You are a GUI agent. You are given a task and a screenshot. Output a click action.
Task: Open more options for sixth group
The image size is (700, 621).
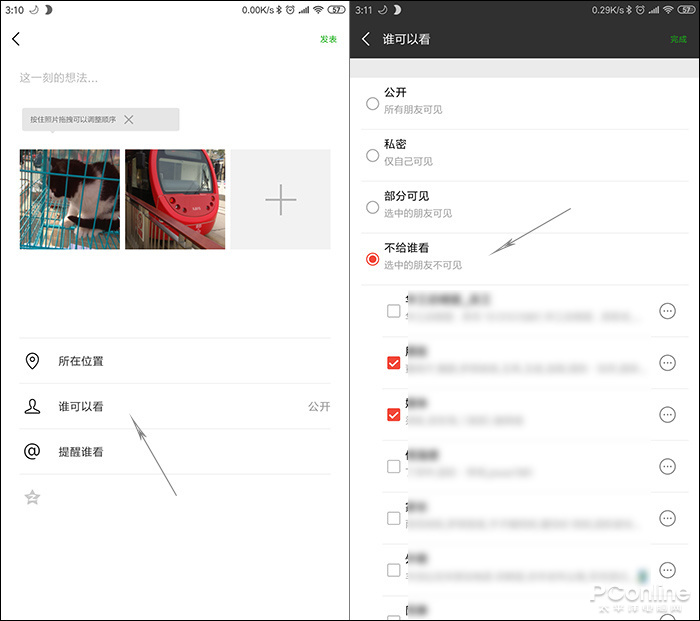click(667, 570)
